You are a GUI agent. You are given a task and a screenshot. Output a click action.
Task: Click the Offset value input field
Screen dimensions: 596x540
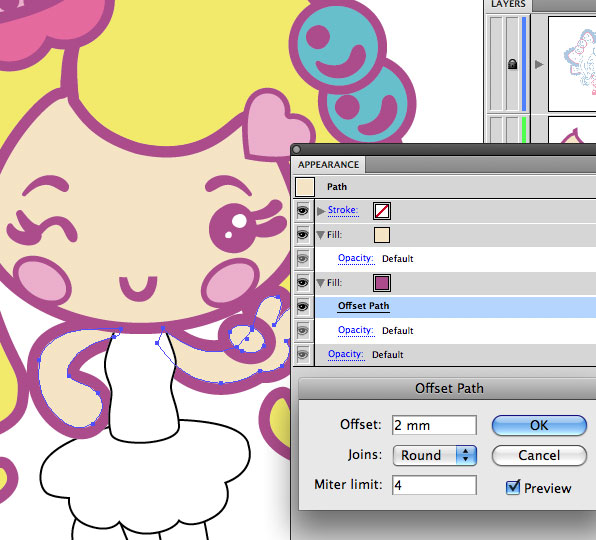click(x=434, y=425)
